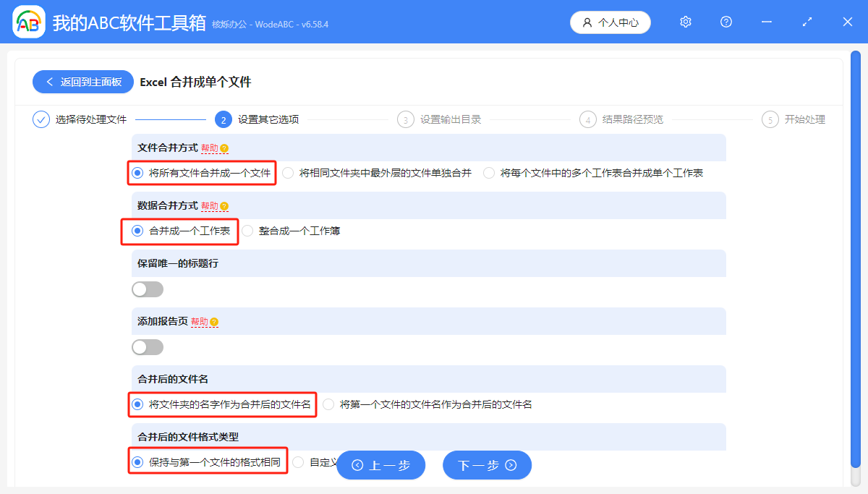Click the fullscreen expand icon in title bar
The height and width of the screenshot is (494, 868).
click(807, 22)
